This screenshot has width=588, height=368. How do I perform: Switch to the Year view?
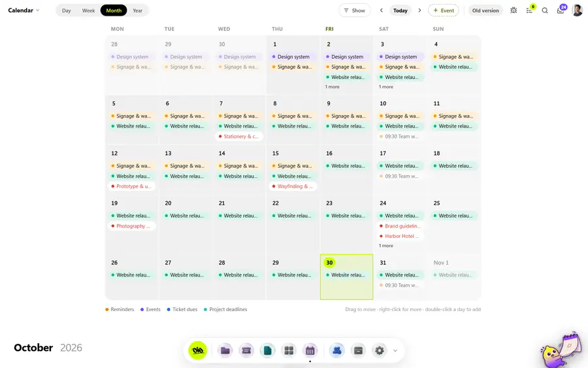(138, 10)
